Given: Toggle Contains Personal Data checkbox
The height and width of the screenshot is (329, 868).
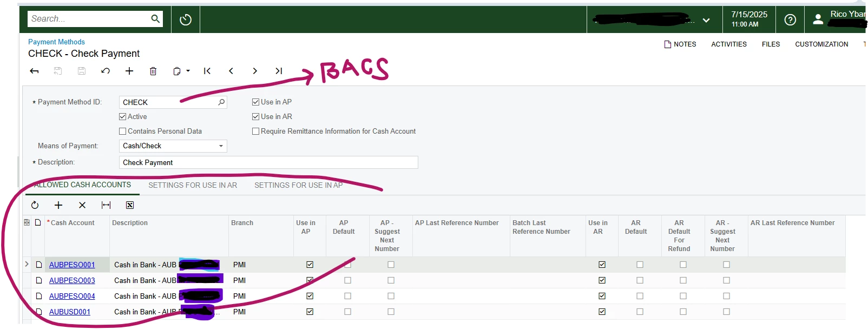Looking at the screenshot, I should pyautogui.click(x=123, y=131).
